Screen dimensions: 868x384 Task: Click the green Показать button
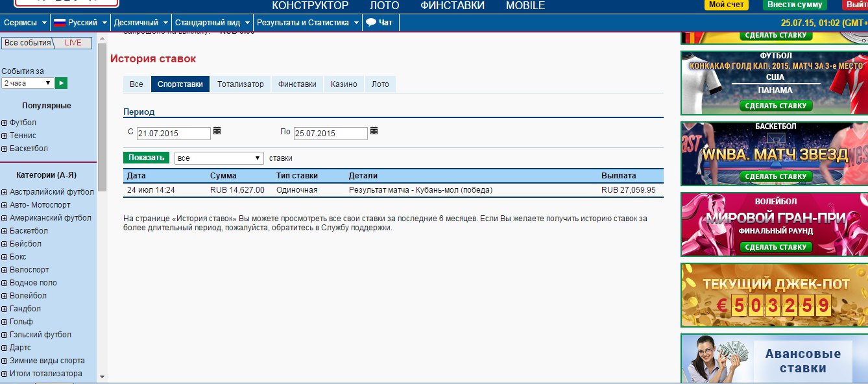pyautogui.click(x=146, y=158)
